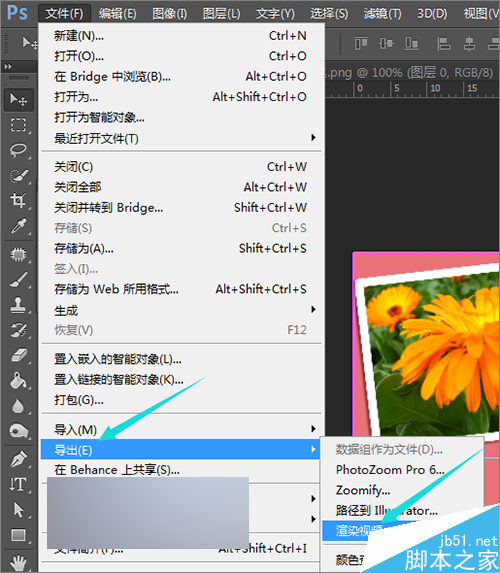This screenshot has width=500, height=573.
Task: Choose 存储为(A)... menu item
Action: point(181,249)
